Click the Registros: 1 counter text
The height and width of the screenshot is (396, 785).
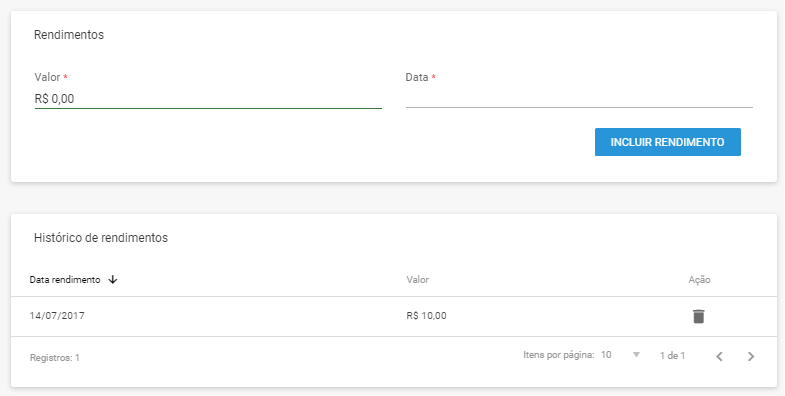pyautogui.click(x=55, y=358)
